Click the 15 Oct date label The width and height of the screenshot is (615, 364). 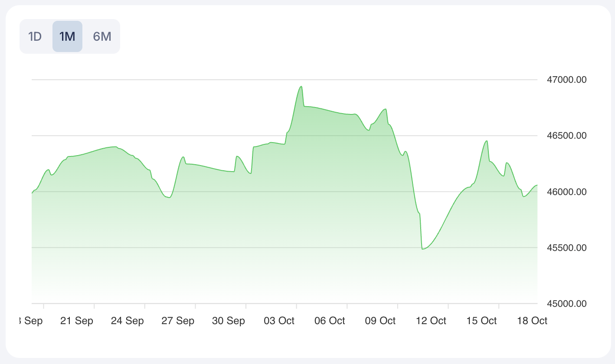(x=481, y=321)
